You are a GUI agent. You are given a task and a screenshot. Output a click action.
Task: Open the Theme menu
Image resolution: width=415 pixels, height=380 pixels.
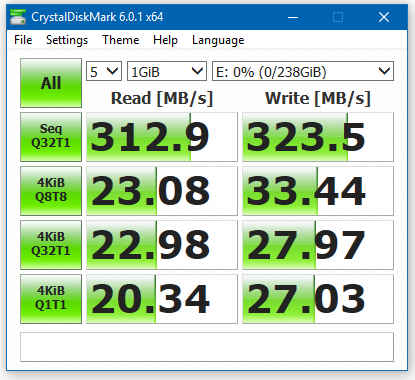(x=121, y=40)
